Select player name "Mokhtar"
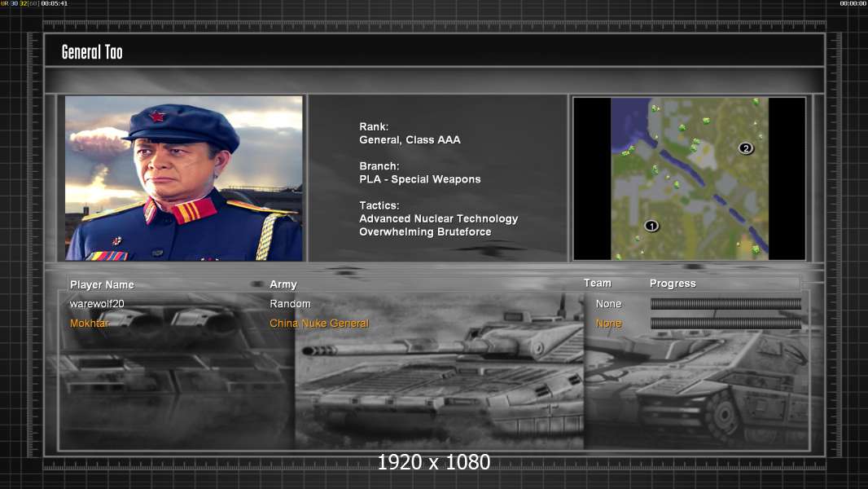Image resolution: width=868 pixels, height=489 pixels. (89, 324)
